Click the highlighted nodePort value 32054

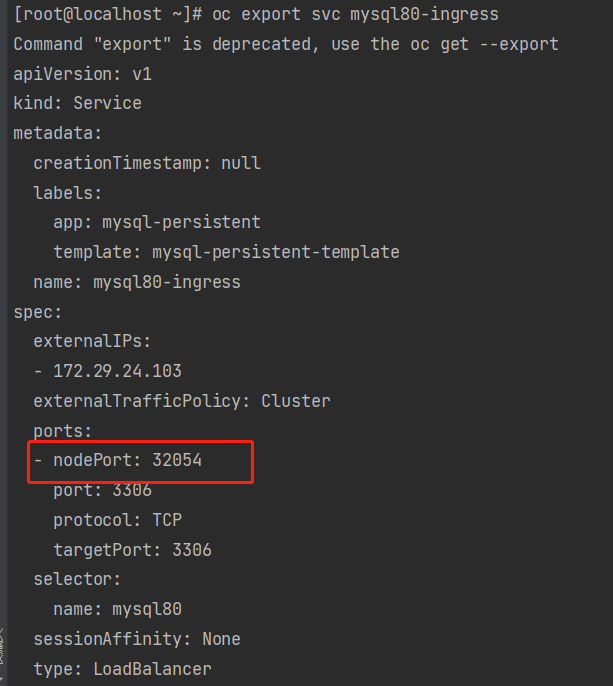pos(183,460)
